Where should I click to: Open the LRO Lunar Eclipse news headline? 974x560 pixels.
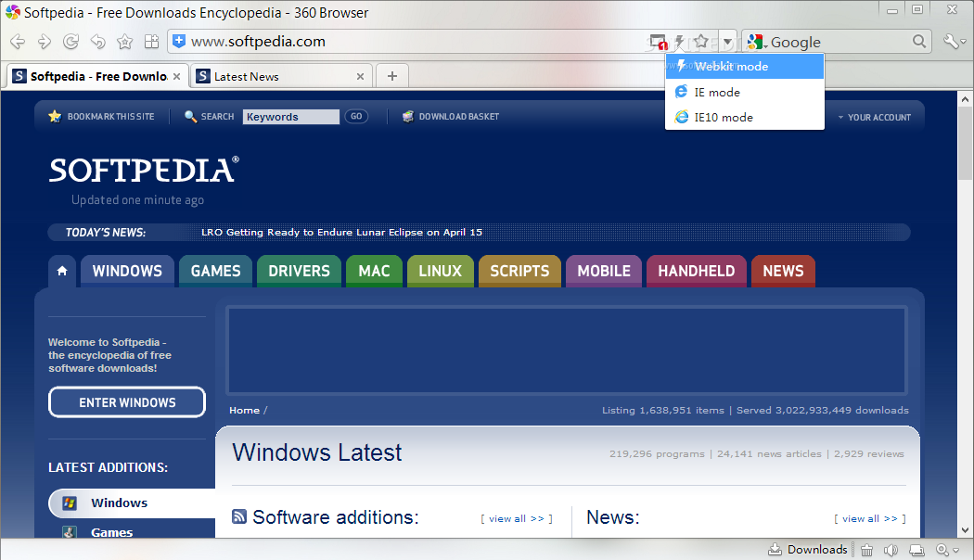point(341,232)
